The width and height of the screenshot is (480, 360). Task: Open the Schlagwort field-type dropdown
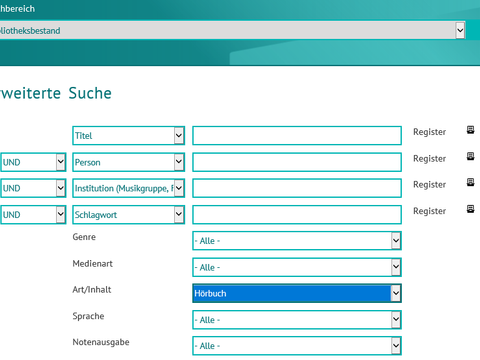(129, 215)
